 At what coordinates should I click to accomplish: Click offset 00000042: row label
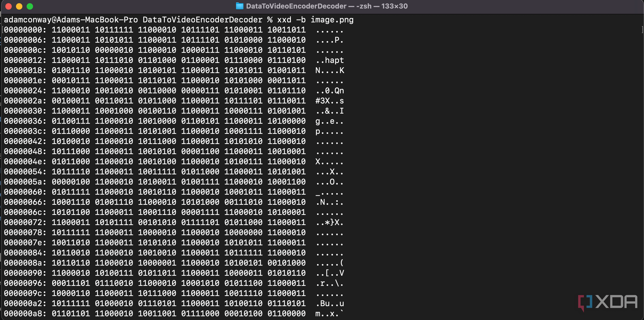[25, 141]
